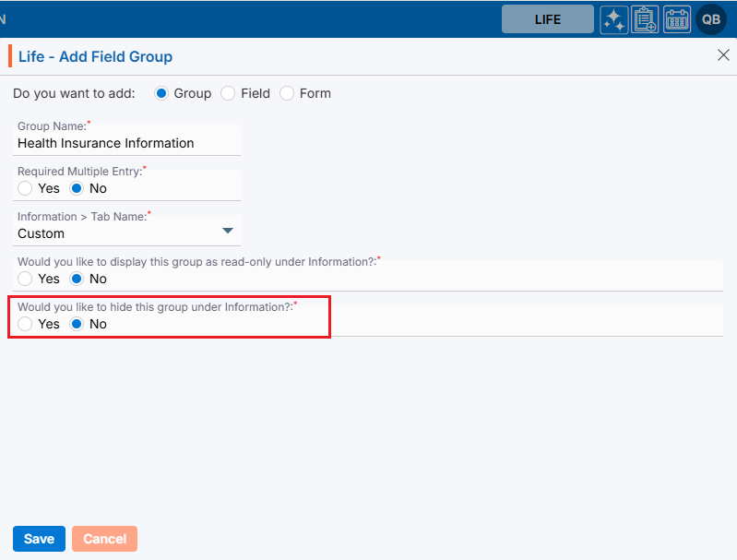
Task: Select the Form radio option
Action: (287, 93)
